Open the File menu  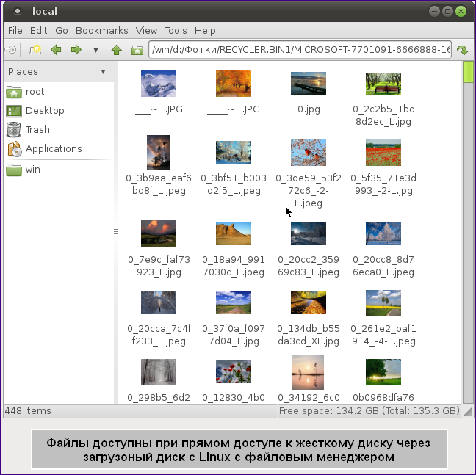15,30
